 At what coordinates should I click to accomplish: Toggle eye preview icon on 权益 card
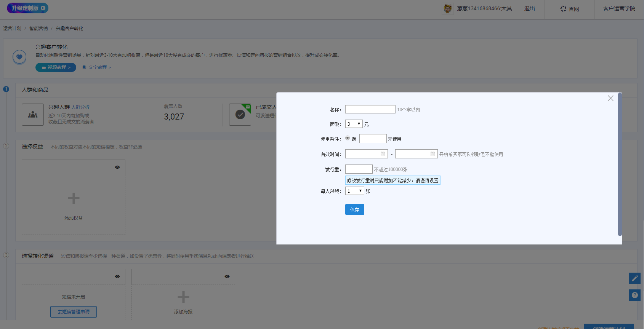click(x=117, y=167)
